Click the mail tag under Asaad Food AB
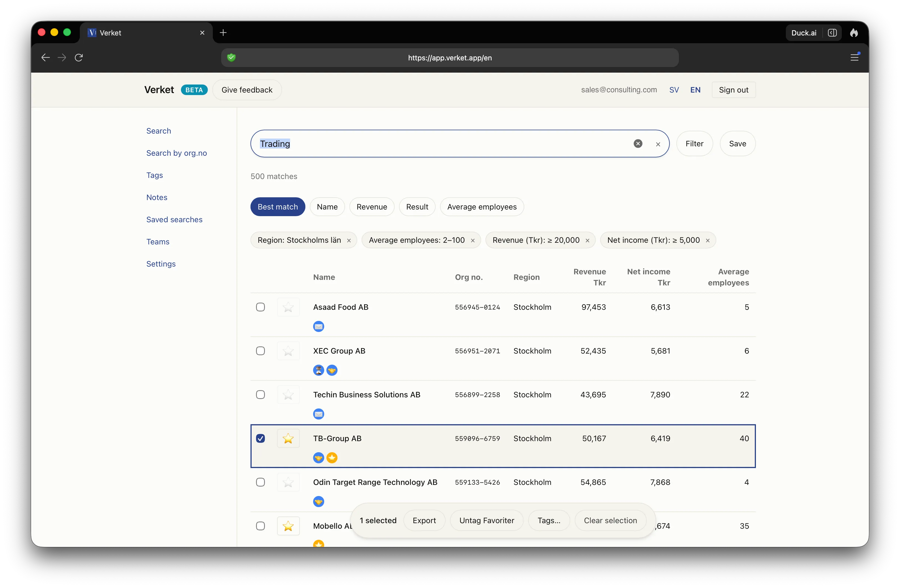900x588 pixels. [x=318, y=326]
